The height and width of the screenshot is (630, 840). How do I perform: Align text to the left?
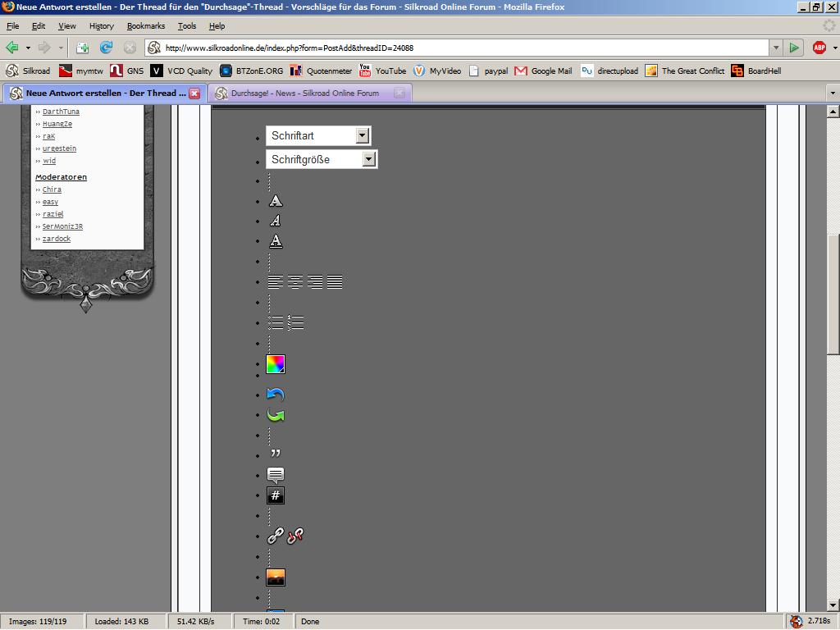[276, 282]
